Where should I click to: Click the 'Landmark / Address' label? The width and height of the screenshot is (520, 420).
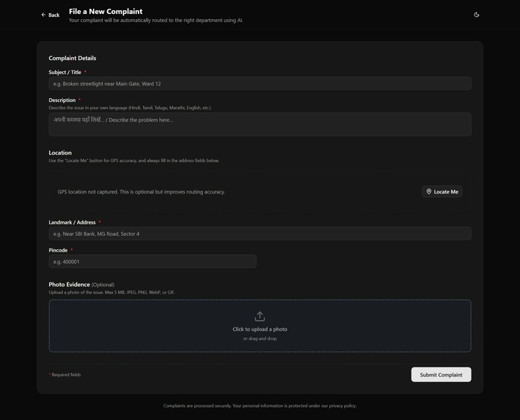(72, 222)
